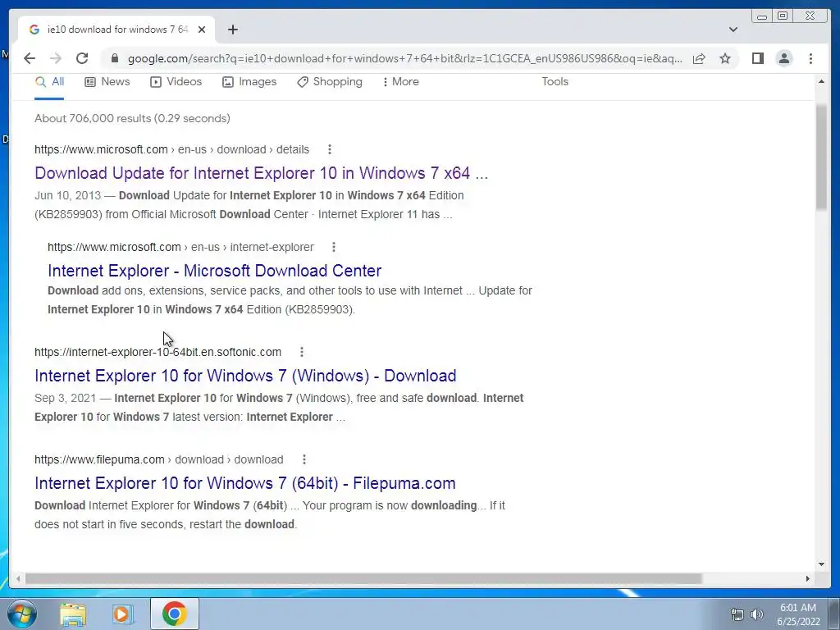The image size is (840, 630).
Task: Click the horizontal scrollbar right arrow
Action: (x=808, y=578)
